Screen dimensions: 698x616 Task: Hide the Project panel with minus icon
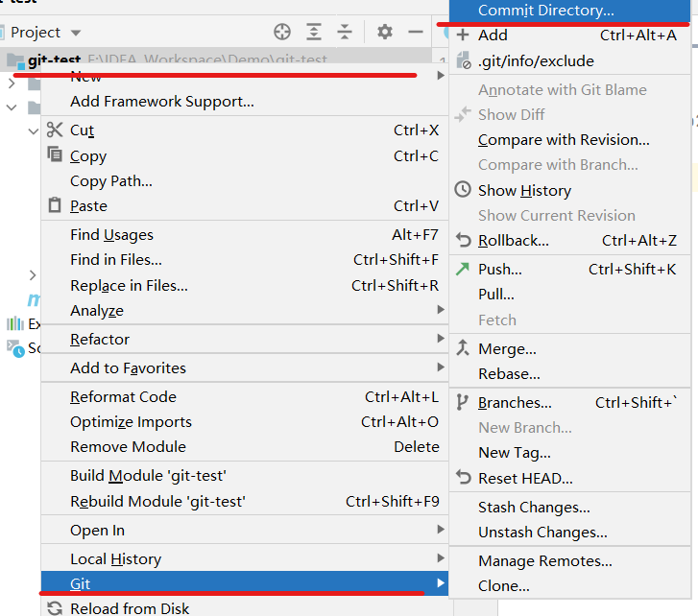(x=416, y=32)
